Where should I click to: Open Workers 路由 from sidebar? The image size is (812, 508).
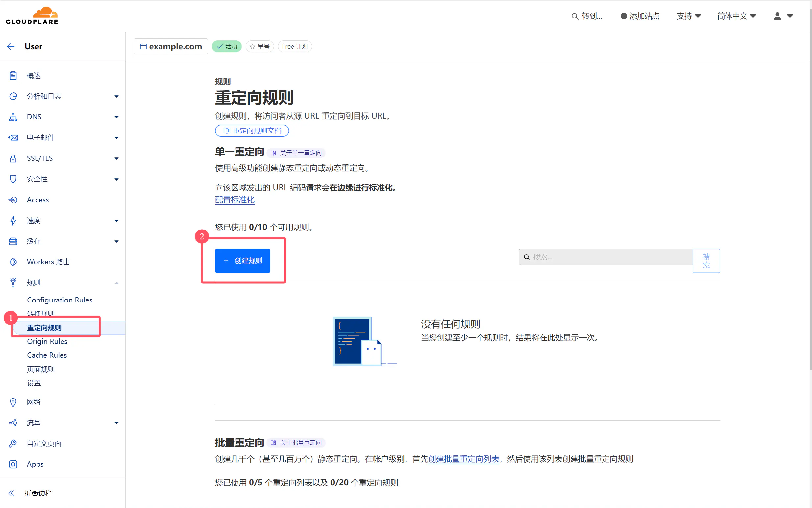(48, 262)
